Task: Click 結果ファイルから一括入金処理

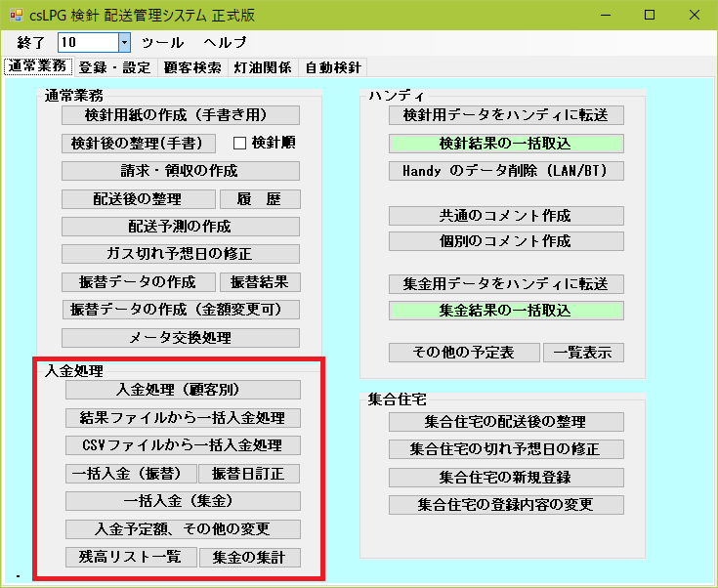Action: click(x=183, y=418)
